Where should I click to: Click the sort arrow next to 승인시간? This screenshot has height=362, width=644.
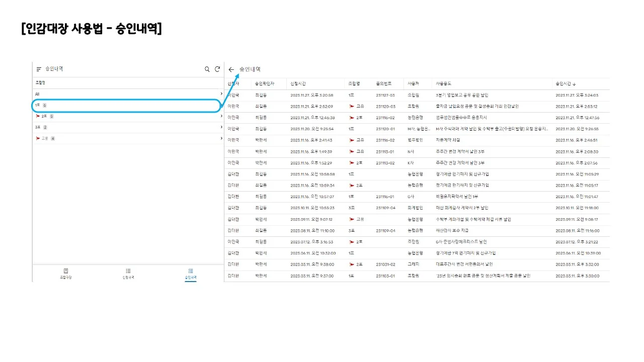pyautogui.click(x=575, y=84)
